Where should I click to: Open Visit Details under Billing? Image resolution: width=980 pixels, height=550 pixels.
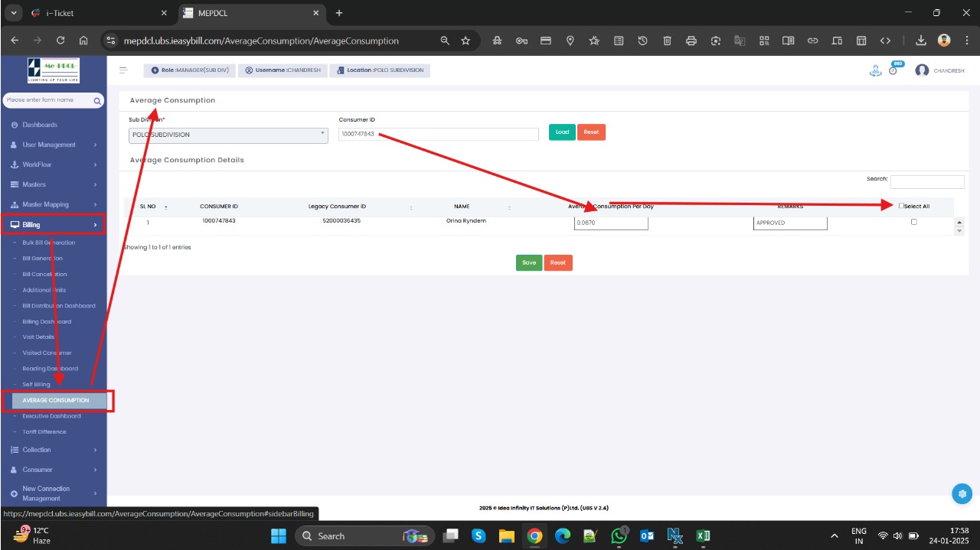click(38, 337)
